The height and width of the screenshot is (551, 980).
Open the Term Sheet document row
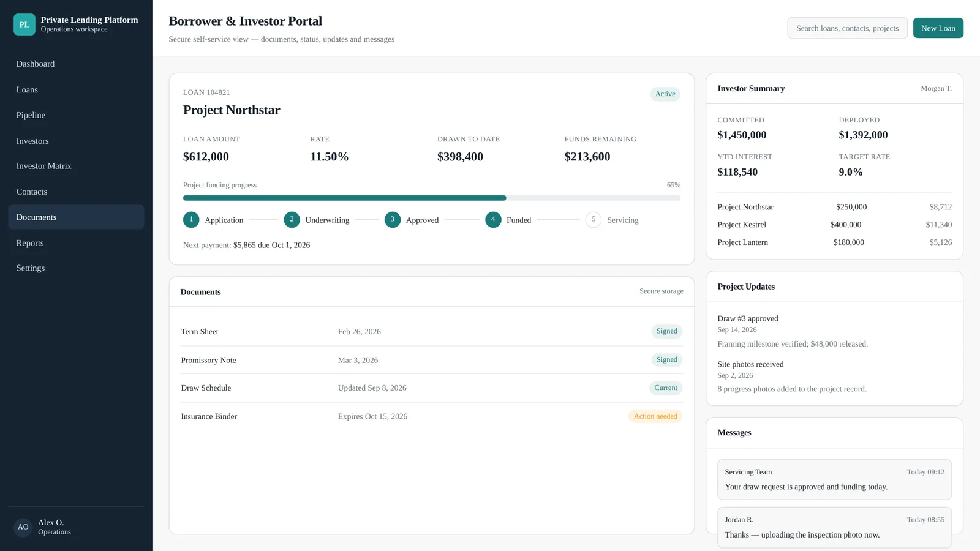click(x=432, y=332)
